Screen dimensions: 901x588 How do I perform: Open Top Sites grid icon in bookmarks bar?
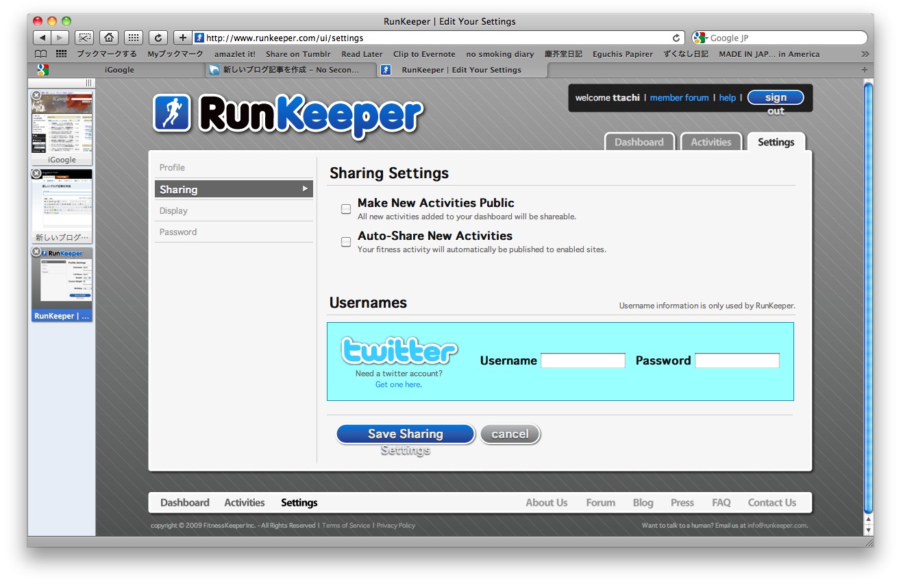(x=61, y=54)
